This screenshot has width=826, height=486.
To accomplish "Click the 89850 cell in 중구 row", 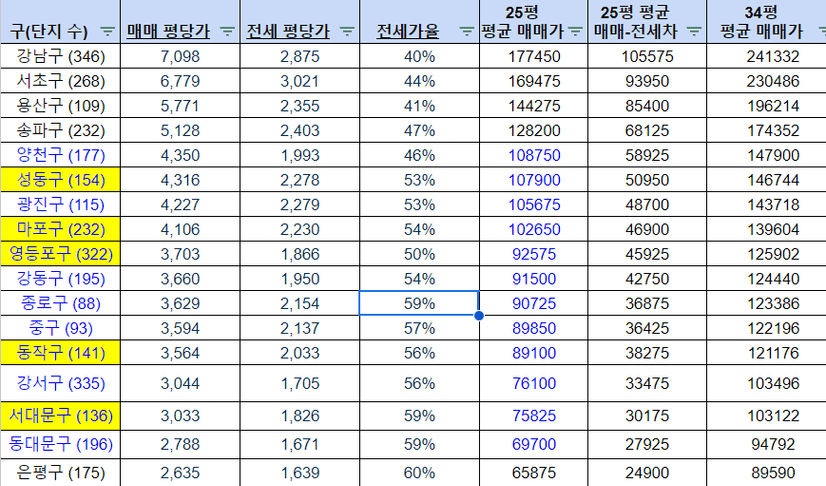I will pos(534,328).
